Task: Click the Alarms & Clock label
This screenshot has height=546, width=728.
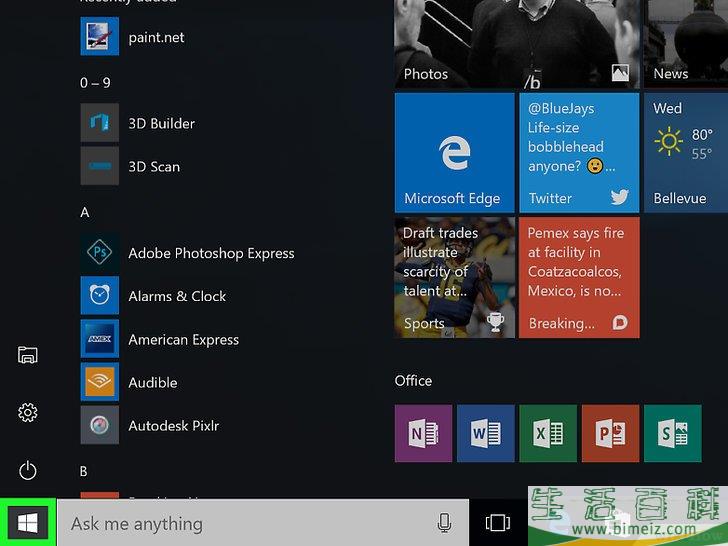Action: (177, 296)
